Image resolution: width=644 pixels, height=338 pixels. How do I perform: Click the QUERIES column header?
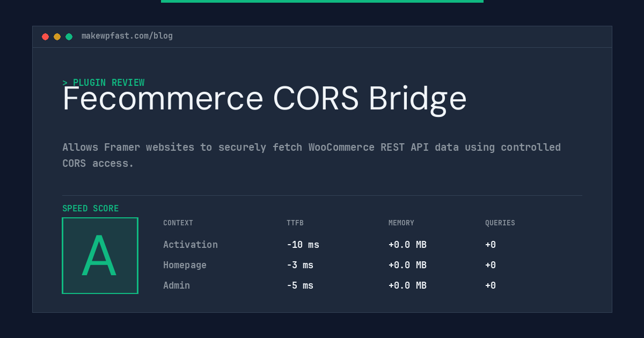pos(500,223)
